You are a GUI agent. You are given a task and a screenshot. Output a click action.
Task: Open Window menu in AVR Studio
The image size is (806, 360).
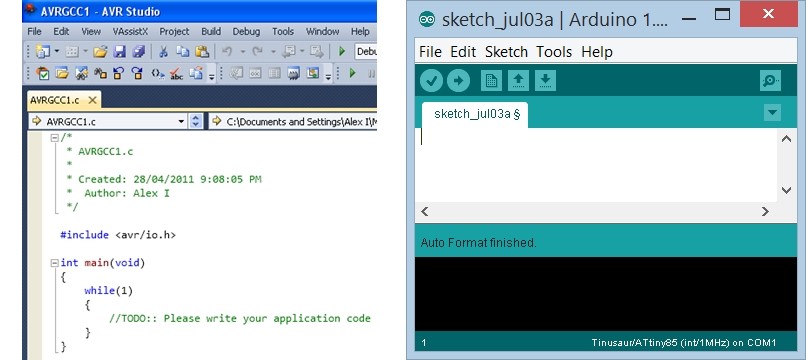pyautogui.click(x=322, y=31)
